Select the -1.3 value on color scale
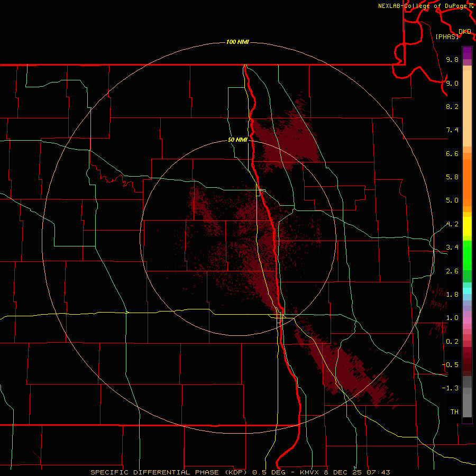Image resolution: width=476 pixels, height=476 pixels. coord(450,388)
